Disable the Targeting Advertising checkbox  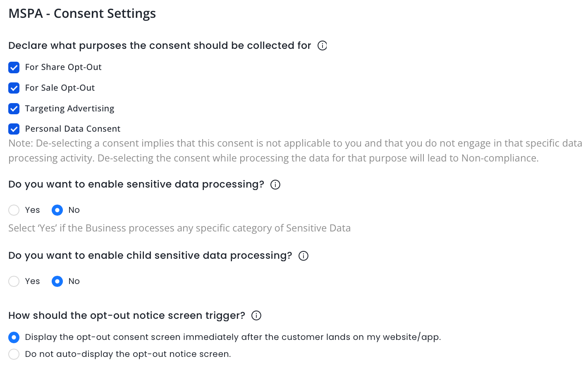(x=14, y=109)
